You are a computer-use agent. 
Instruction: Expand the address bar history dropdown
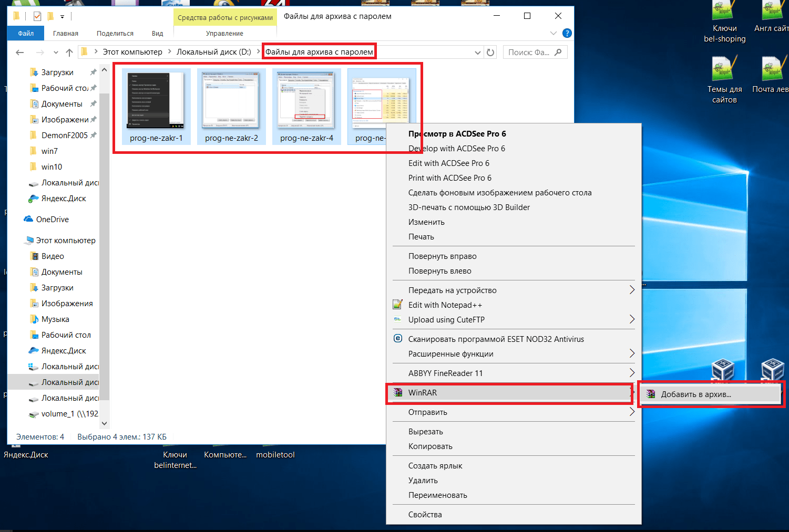pyautogui.click(x=477, y=52)
